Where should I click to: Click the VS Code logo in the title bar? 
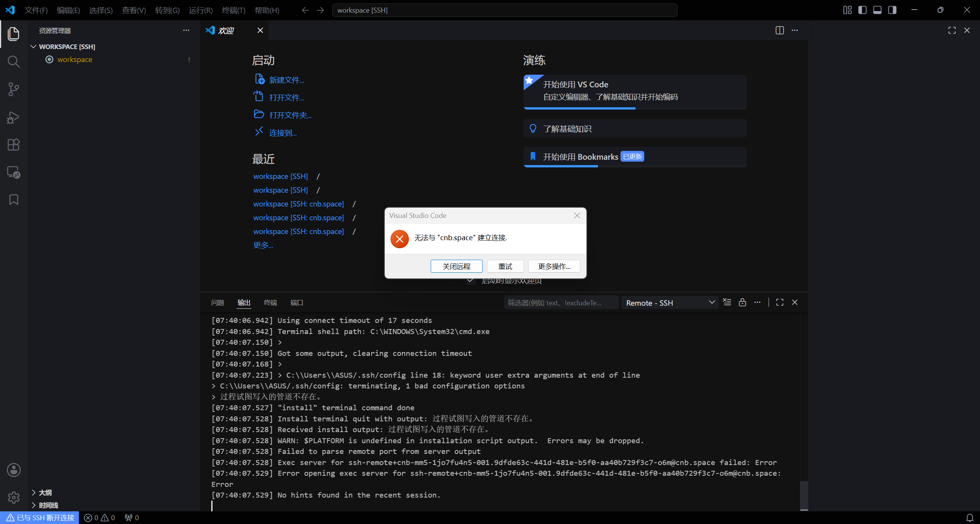click(x=10, y=10)
